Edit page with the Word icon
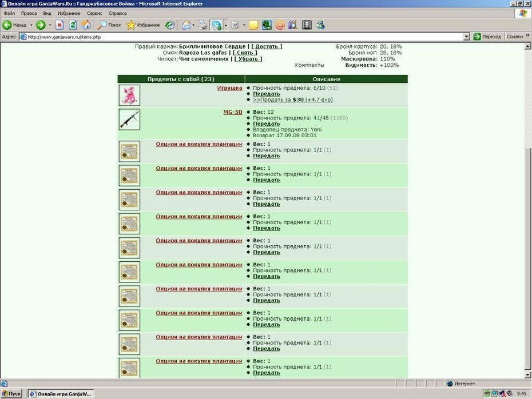Screen dimensions: 532x399 (x=235, y=25)
